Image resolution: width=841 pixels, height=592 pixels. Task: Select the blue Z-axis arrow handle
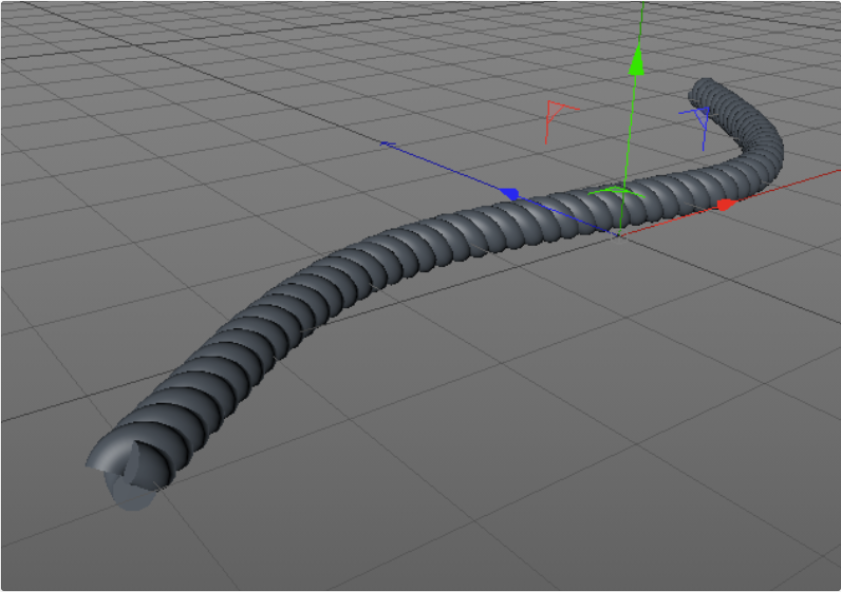coord(510,194)
